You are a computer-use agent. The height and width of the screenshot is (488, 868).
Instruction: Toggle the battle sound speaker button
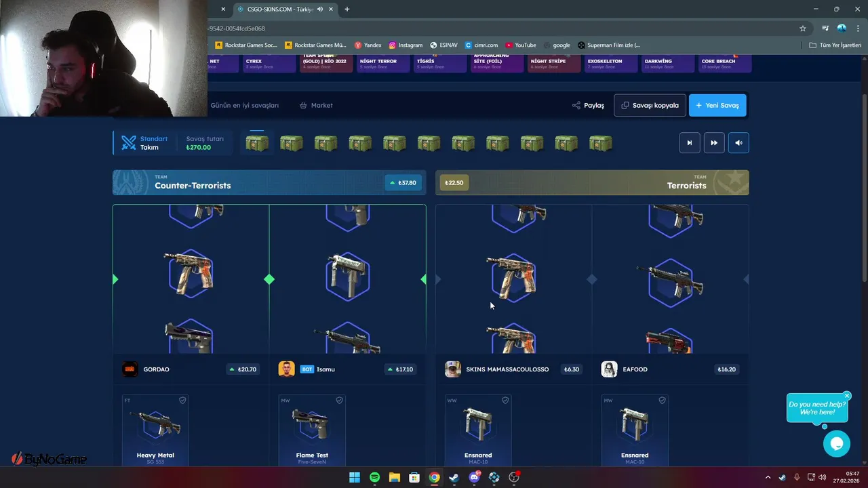tap(738, 143)
